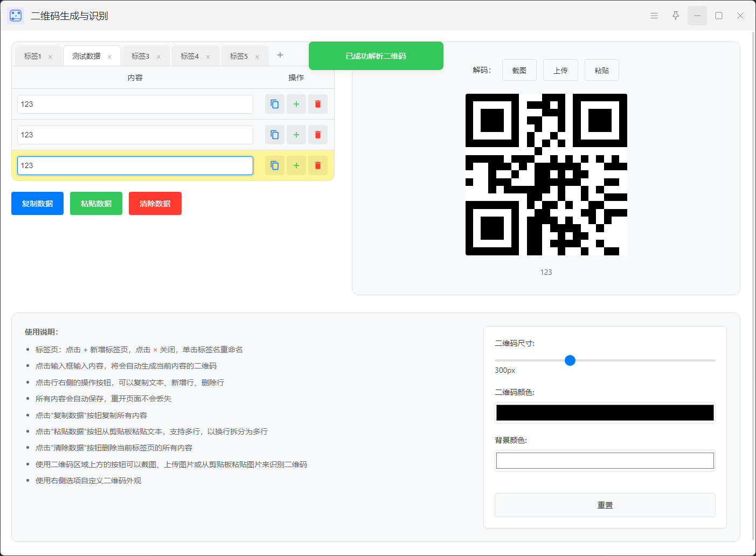Add a row after the first row

[x=296, y=104]
